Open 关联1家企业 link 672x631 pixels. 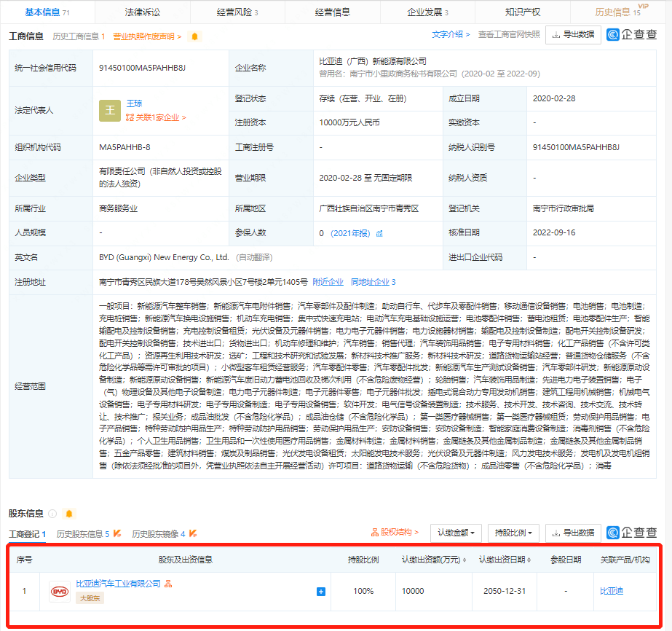click(156, 117)
